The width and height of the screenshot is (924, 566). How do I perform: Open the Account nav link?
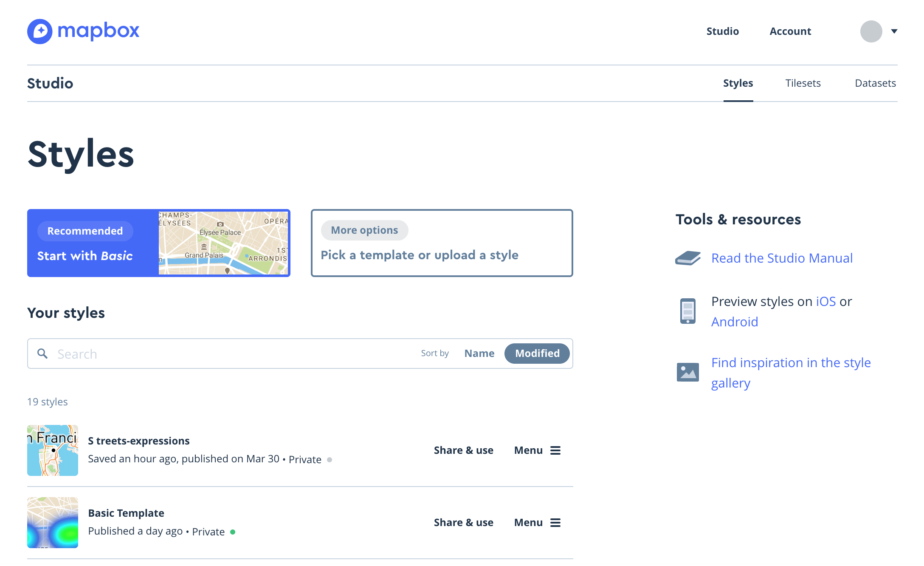pyautogui.click(x=790, y=31)
